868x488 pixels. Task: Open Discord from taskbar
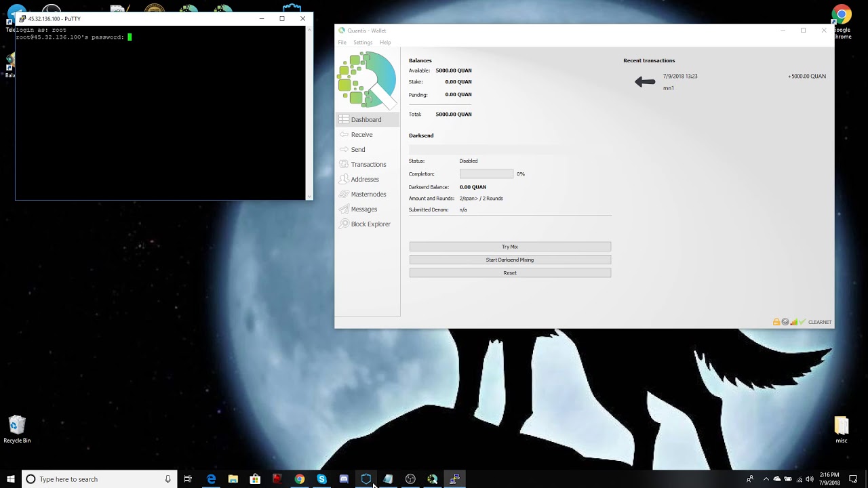tap(344, 479)
